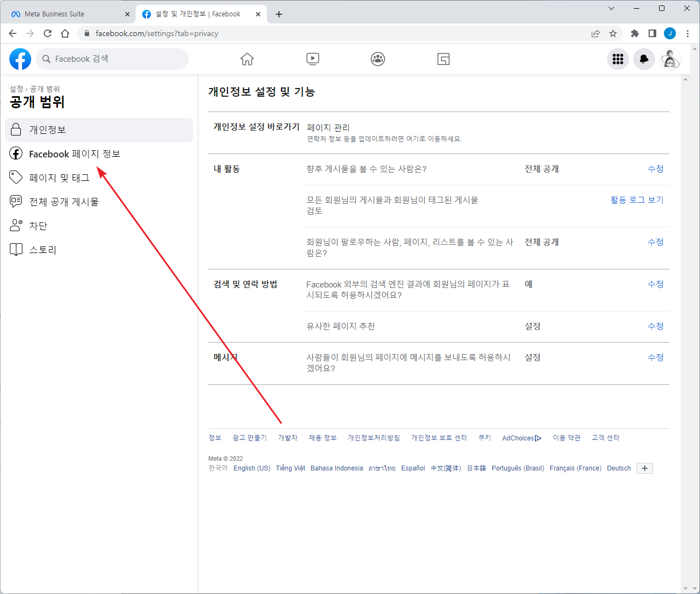Open the Chrome three-dot menu

[x=688, y=33]
